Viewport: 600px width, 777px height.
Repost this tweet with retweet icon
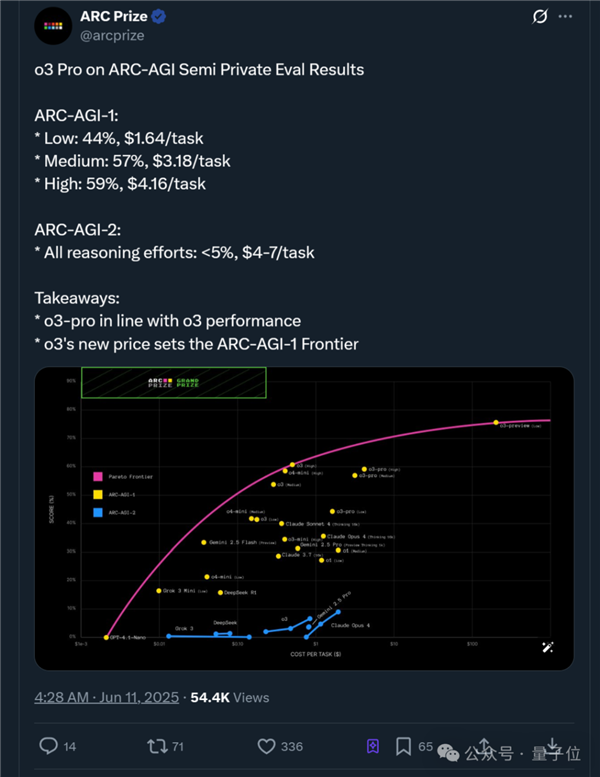(x=157, y=746)
